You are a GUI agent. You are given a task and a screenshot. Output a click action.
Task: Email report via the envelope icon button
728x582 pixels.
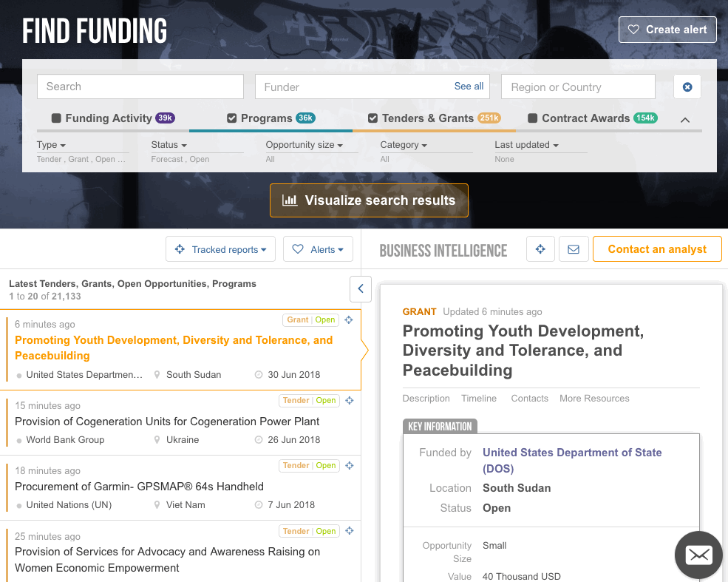574,249
